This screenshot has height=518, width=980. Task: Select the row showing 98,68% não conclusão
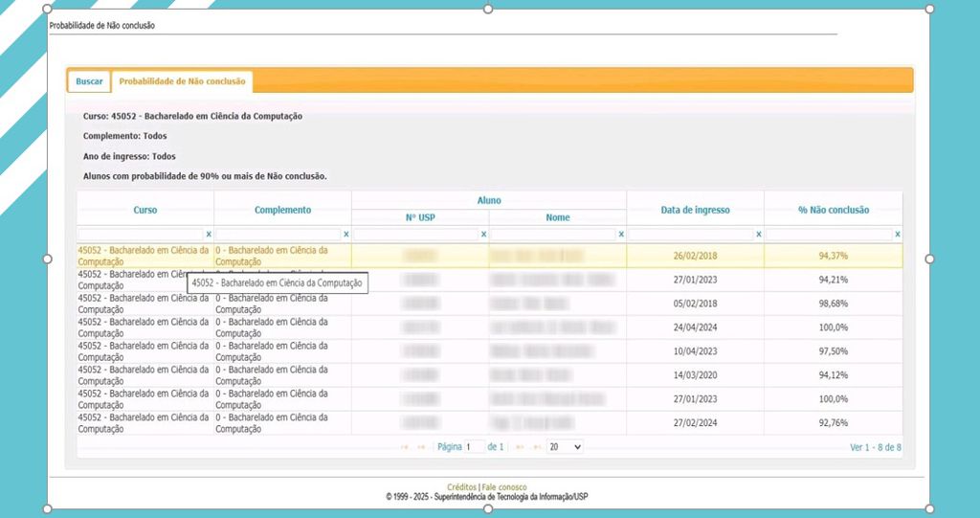coord(833,304)
